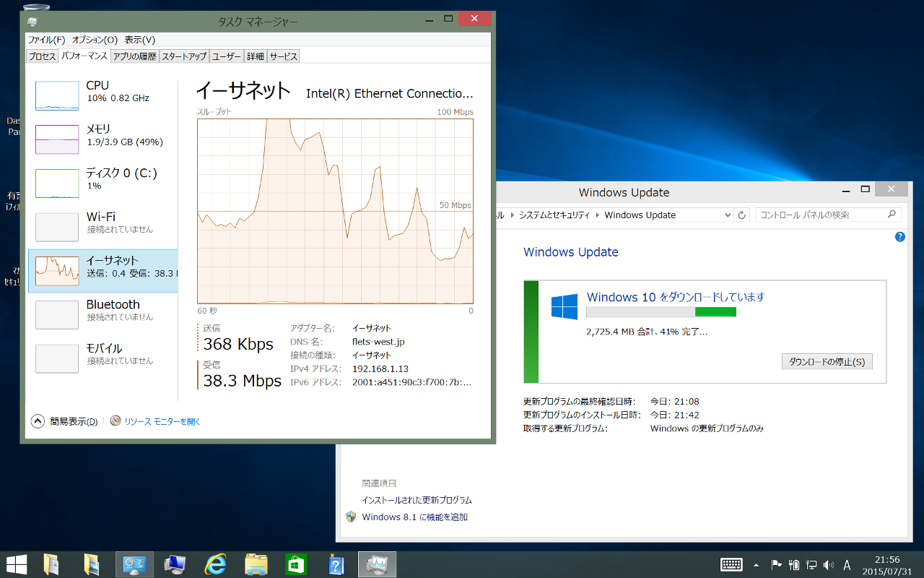Click the Ethernet throughput graph
The height and width of the screenshot is (578, 924).
click(x=335, y=211)
